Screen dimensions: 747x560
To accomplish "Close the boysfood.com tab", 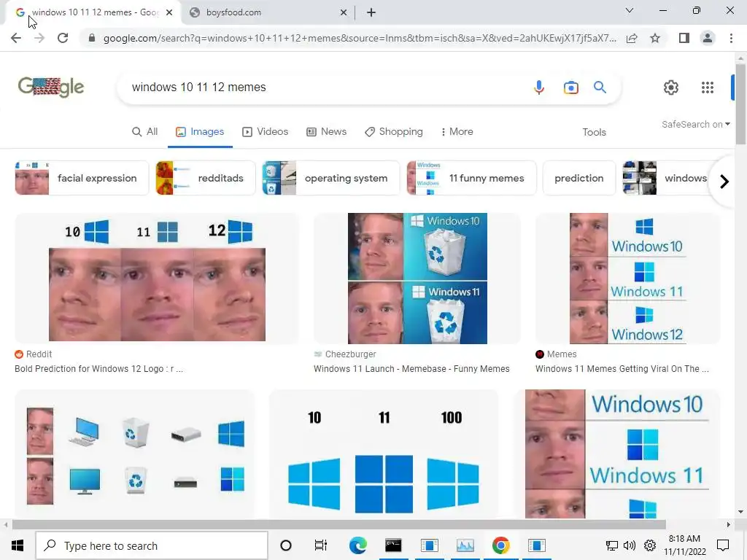I will click(343, 13).
